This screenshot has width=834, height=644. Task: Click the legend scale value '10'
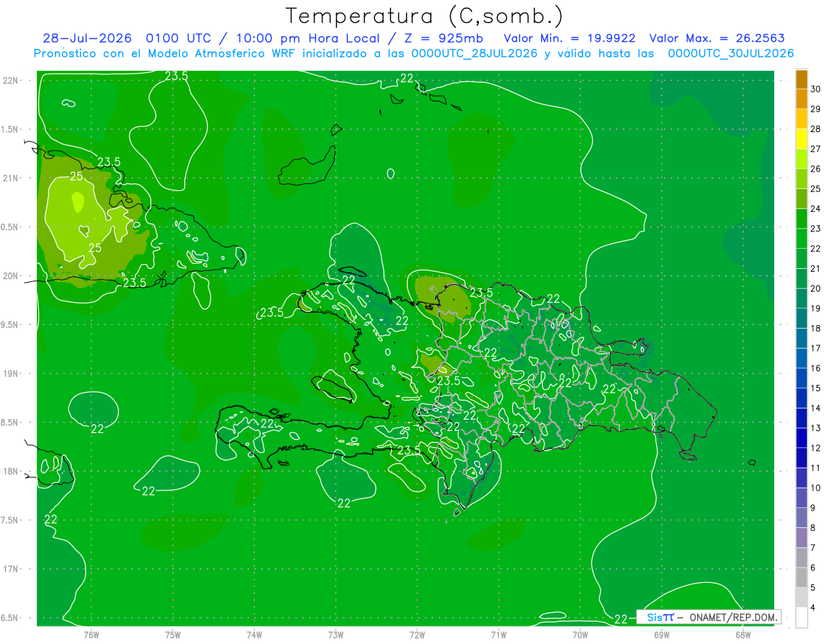816,488
